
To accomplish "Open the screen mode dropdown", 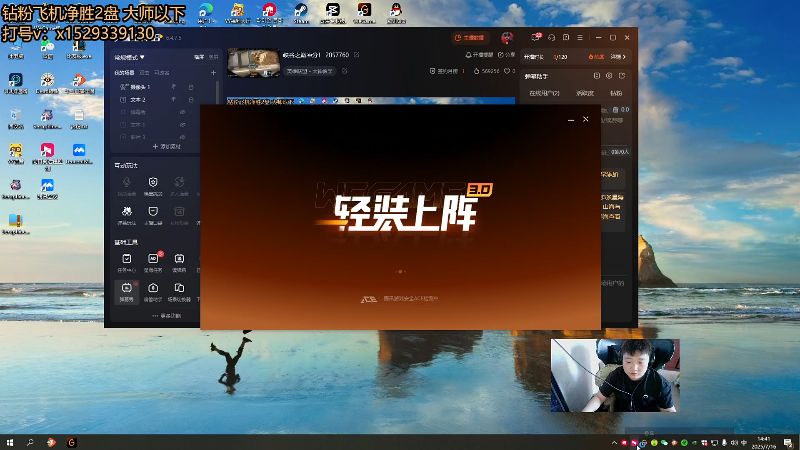I will pos(129,57).
